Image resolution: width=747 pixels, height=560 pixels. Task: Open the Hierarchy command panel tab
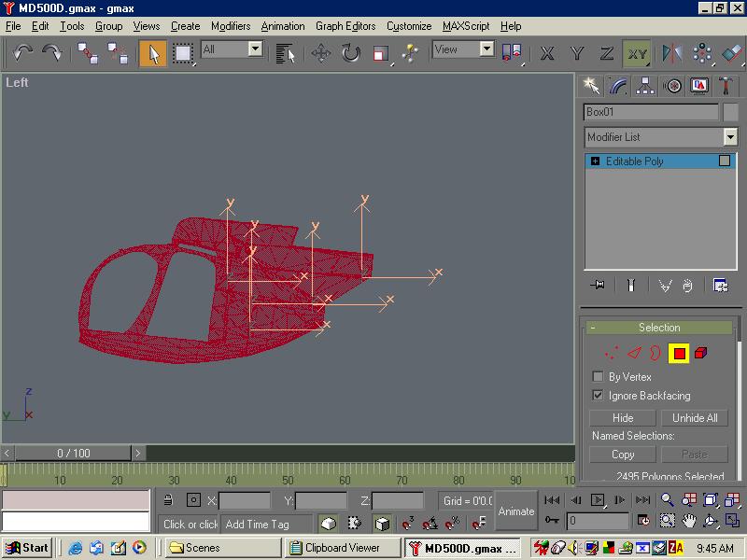pyautogui.click(x=644, y=86)
